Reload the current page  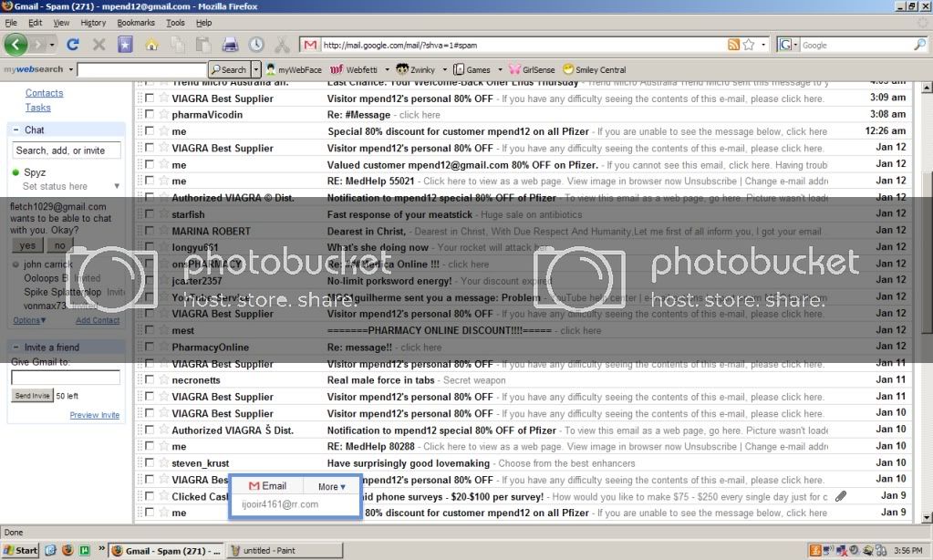click(x=73, y=45)
